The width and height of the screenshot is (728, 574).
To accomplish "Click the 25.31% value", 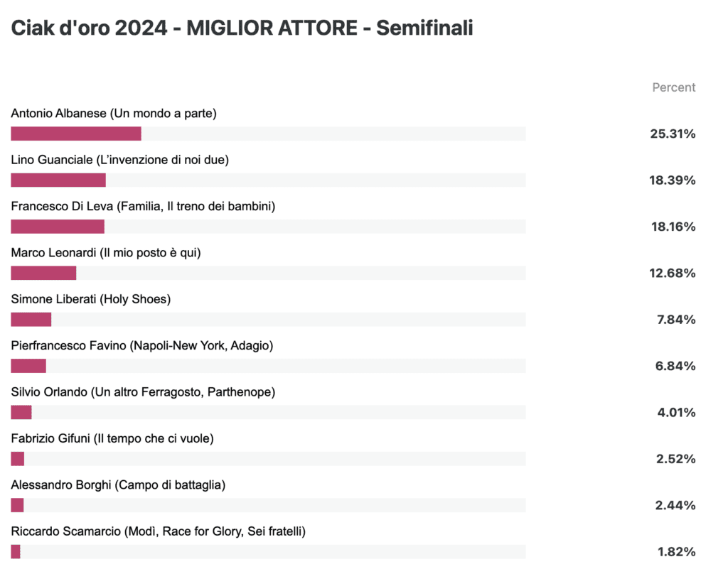I will (x=673, y=134).
